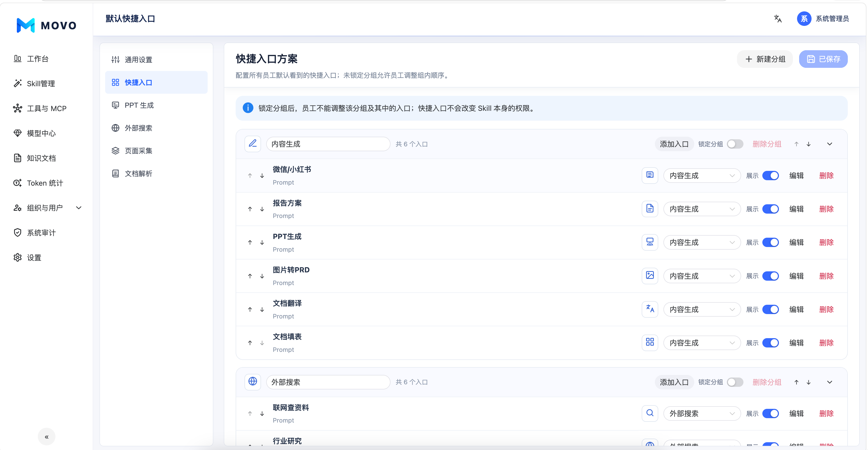Screen dimensions: 868x450
Task: Click 添加入口 in 内容生成 group
Action: 674,144
